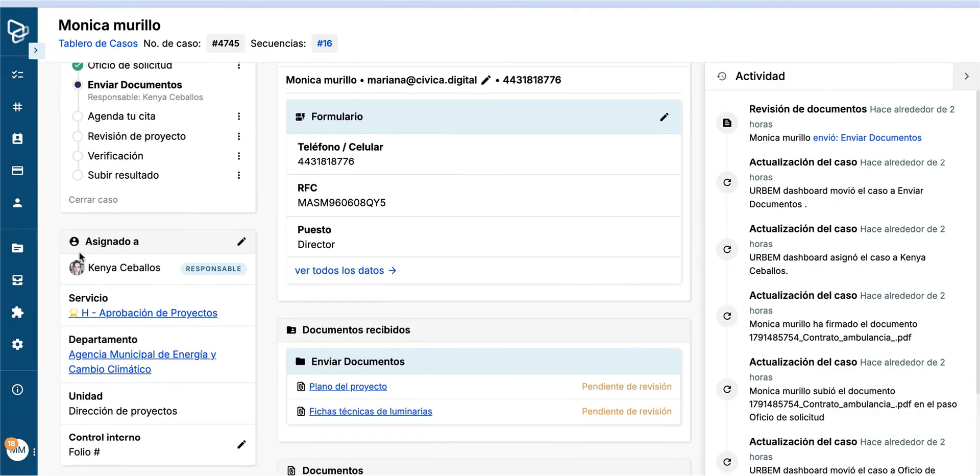Screen dimensions: 980x476
Task: Select the Agenda tu cita step circle
Action: click(78, 116)
